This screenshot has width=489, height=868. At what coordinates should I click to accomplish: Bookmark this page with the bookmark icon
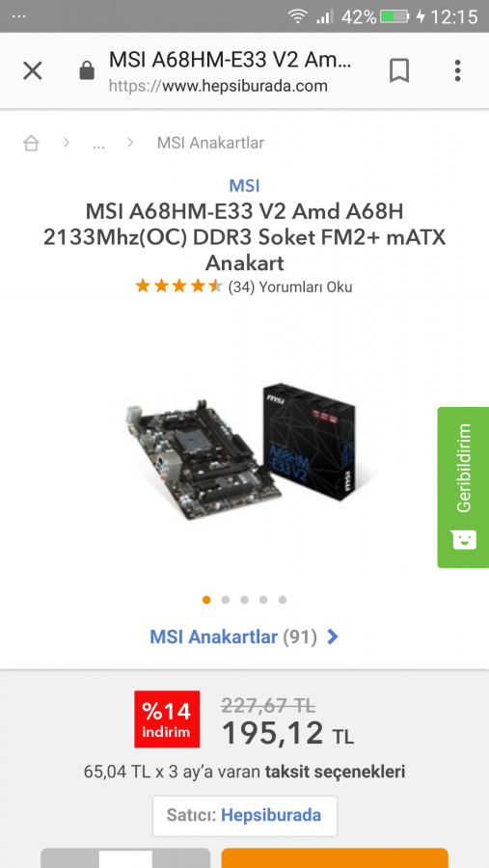398,70
